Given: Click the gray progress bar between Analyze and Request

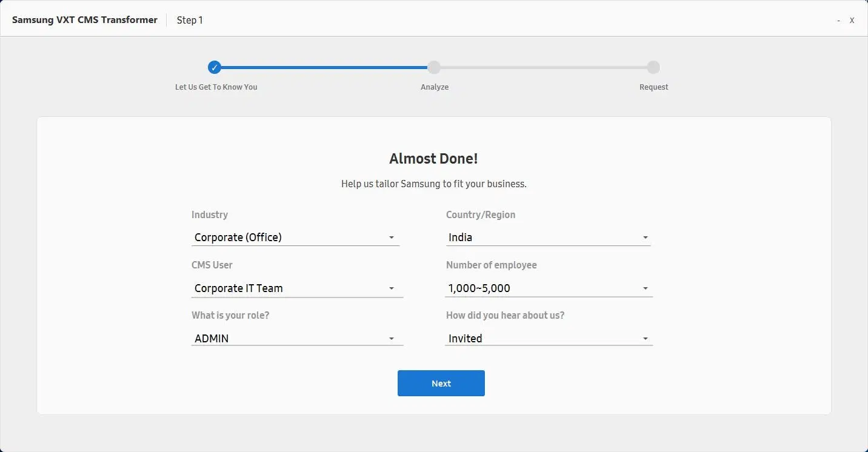Looking at the screenshot, I should pyautogui.click(x=544, y=67).
